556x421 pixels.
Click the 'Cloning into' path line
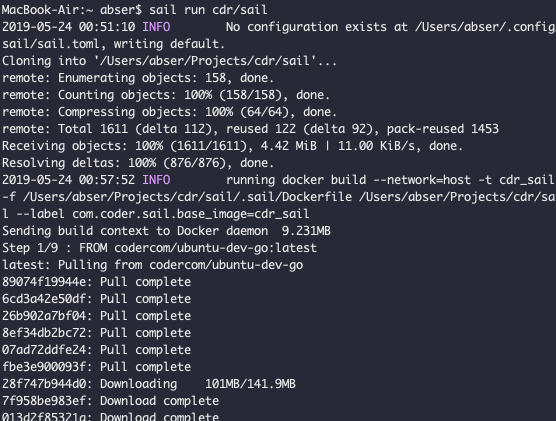pos(169,61)
